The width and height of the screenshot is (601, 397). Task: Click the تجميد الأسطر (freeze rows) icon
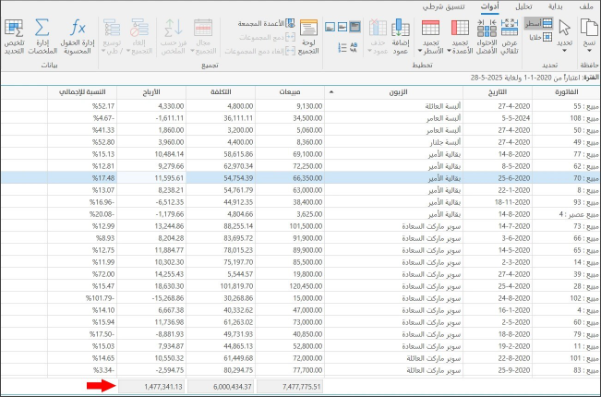pyautogui.click(x=430, y=28)
